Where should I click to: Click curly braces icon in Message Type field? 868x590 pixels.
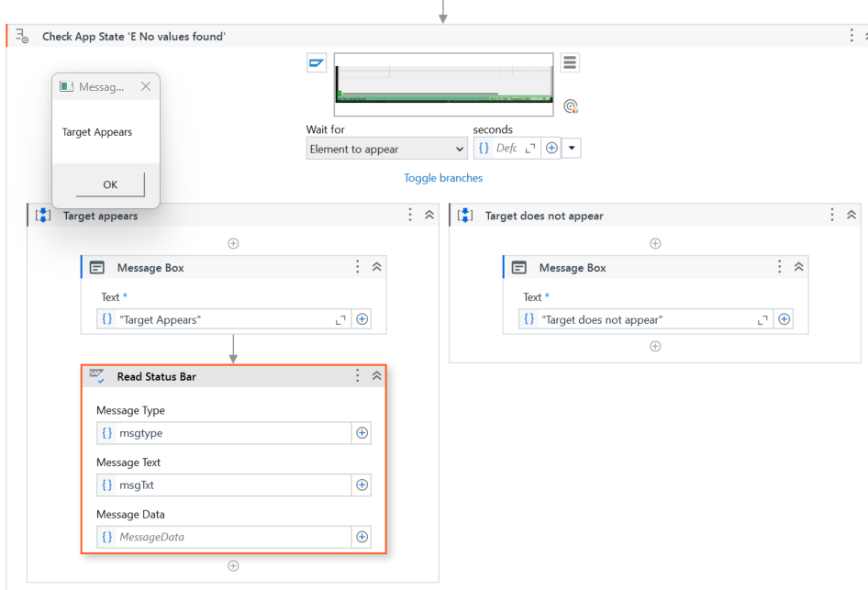[x=106, y=433]
